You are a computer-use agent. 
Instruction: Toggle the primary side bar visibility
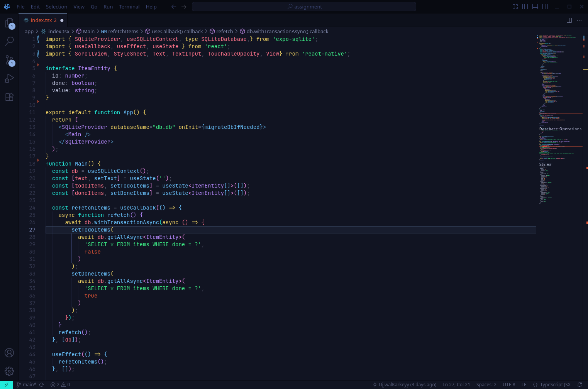pos(525,7)
